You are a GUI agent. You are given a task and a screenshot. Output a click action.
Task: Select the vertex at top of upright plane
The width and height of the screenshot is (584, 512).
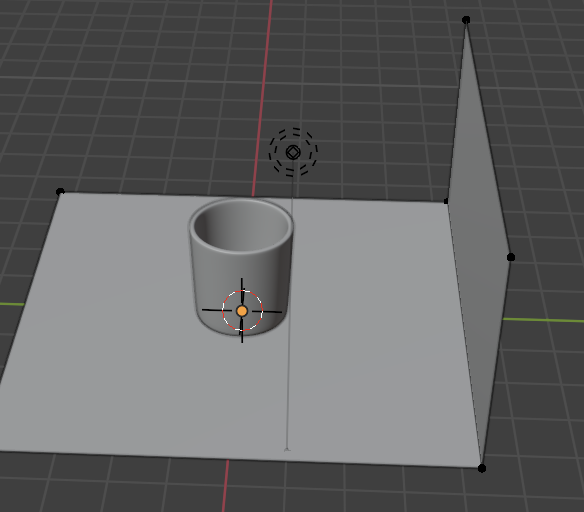(x=466, y=20)
